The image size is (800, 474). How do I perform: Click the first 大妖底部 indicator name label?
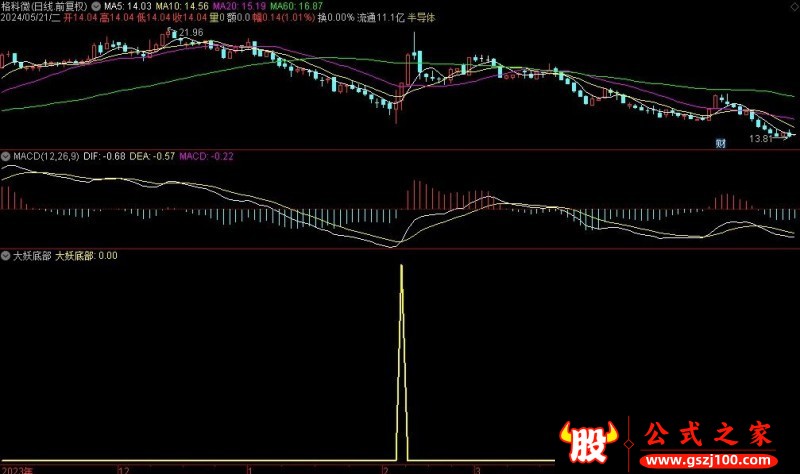[x=32, y=256]
